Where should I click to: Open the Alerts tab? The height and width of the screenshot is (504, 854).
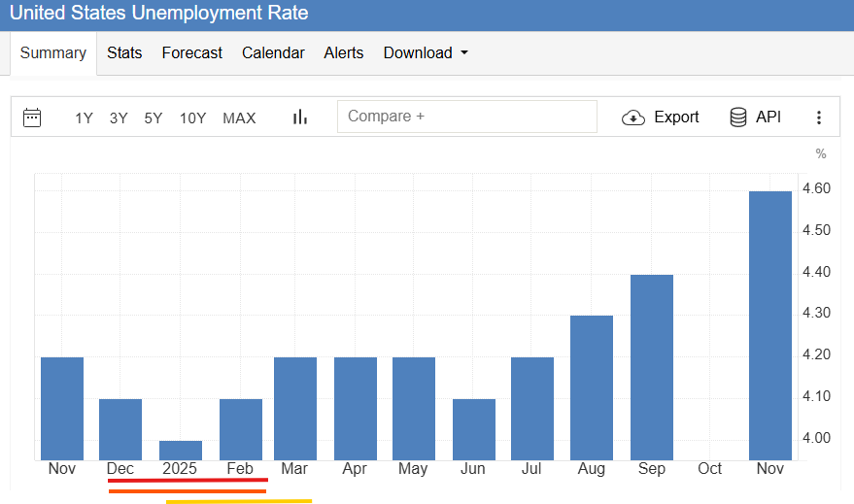(344, 53)
